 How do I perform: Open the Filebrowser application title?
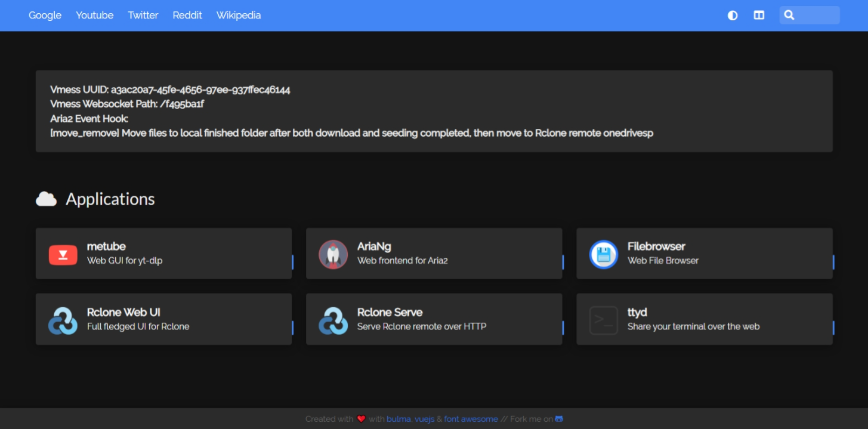point(656,246)
